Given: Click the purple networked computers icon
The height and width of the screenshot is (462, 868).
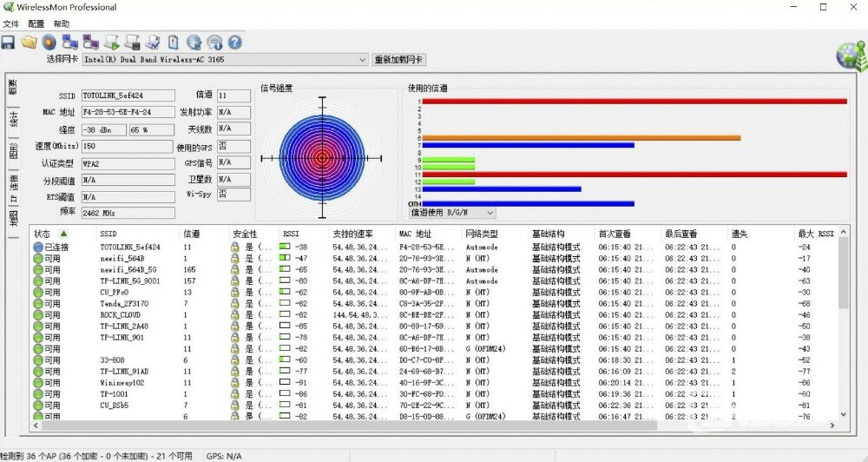Looking at the screenshot, I should pyautogui.click(x=91, y=42).
